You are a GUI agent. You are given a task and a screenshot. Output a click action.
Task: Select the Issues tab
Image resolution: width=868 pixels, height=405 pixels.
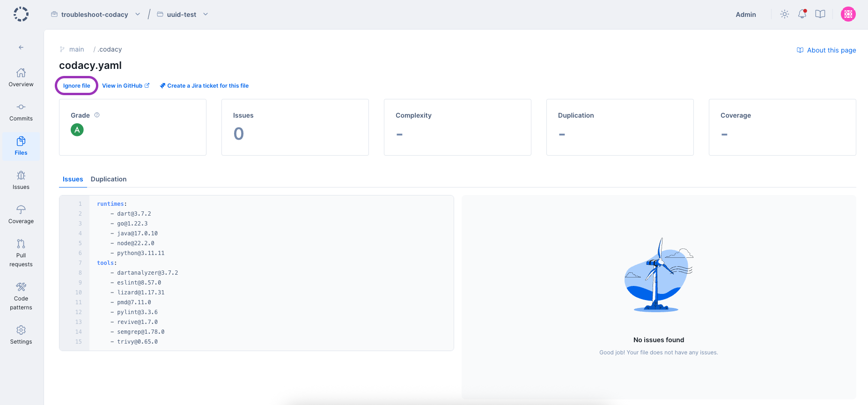73,179
